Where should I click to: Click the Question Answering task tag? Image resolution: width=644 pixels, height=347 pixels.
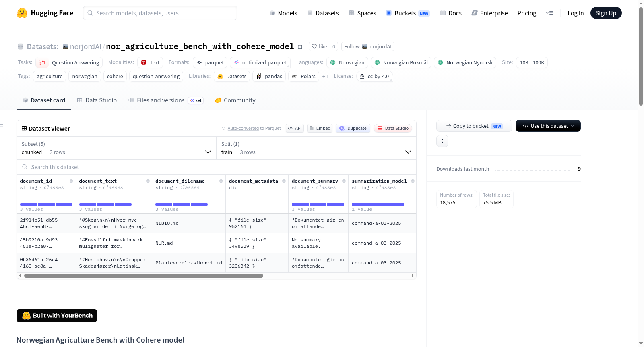69,62
